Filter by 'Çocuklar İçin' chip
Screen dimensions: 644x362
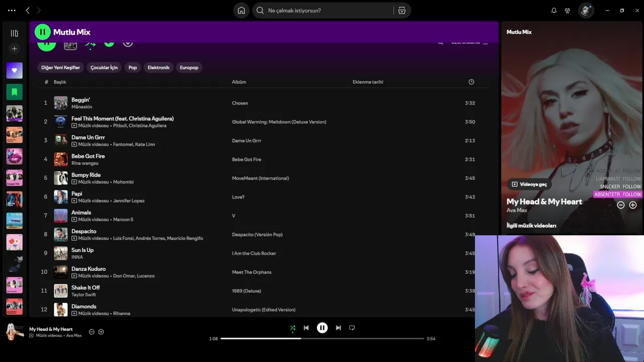[104, 67]
